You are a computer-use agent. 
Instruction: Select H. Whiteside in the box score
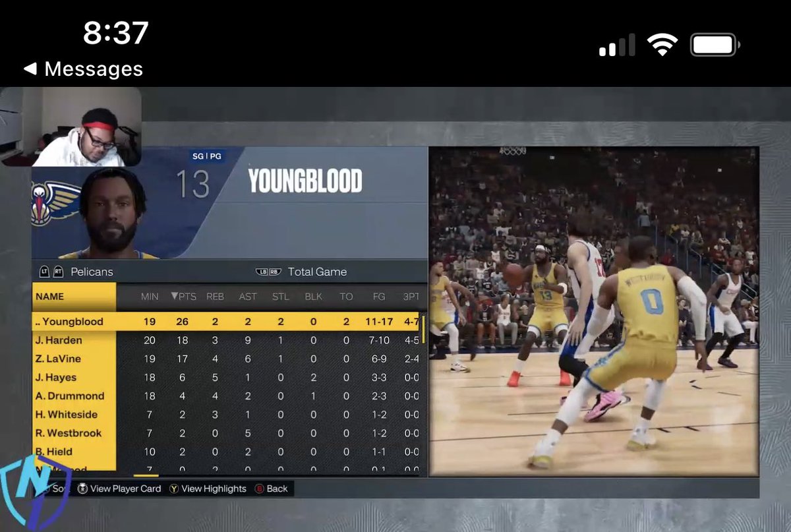[x=67, y=414]
